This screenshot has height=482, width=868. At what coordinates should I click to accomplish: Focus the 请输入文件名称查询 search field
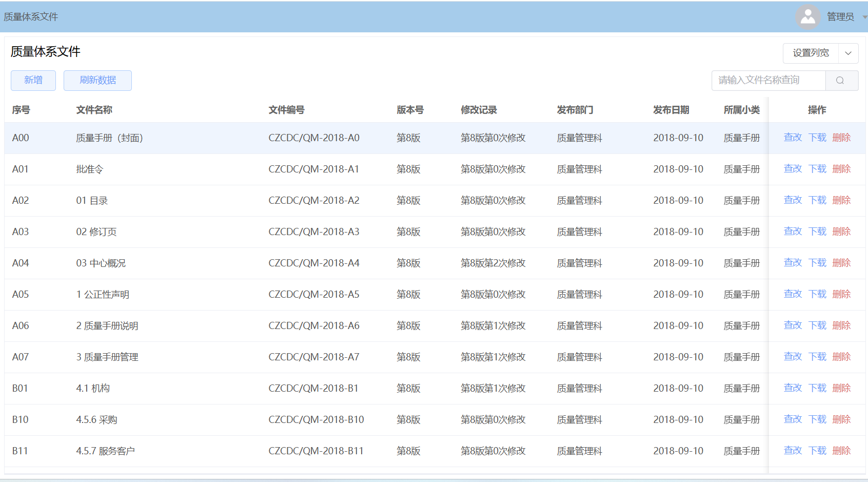[x=768, y=81]
